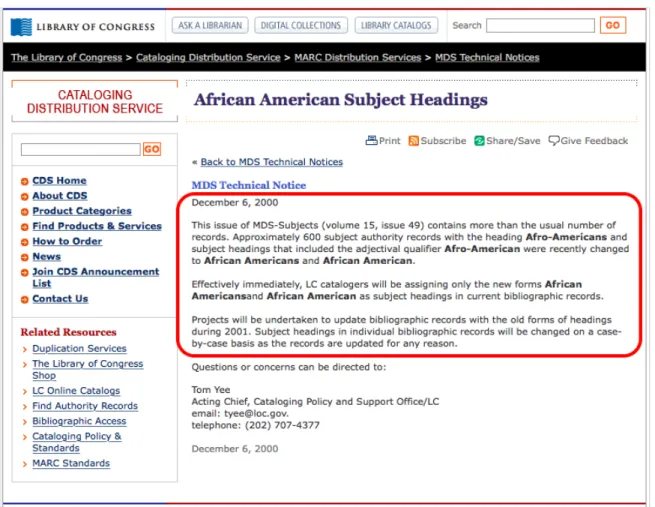Open Library Catalogs
Viewport: 655px width, 507px height.
(396, 25)
